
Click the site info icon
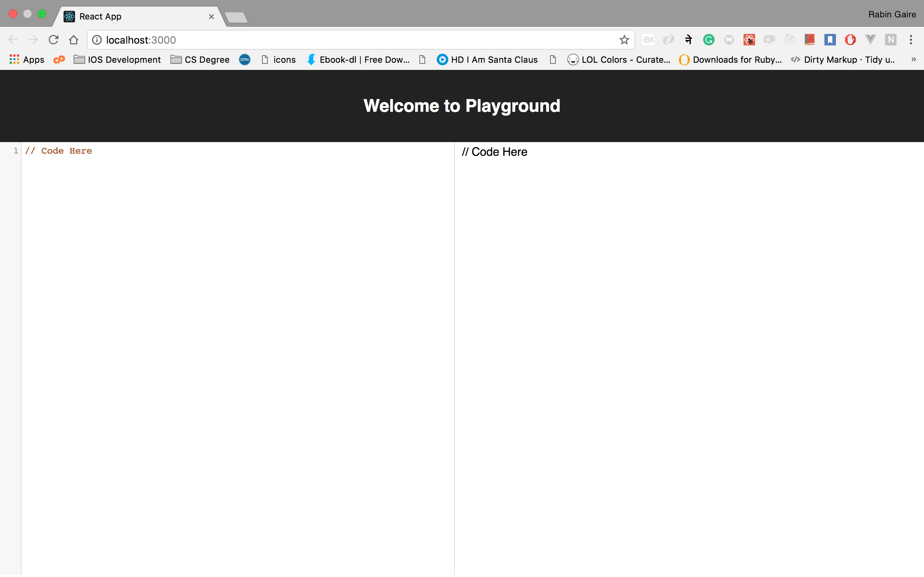[x=97, y=40]
